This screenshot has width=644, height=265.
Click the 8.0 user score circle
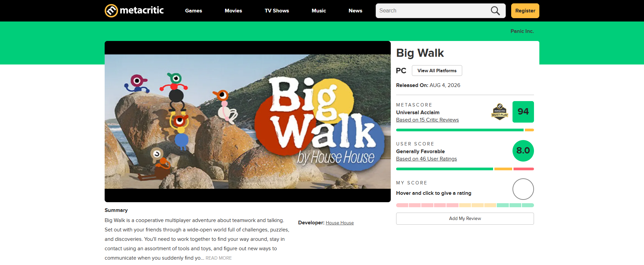tap(523, 151)
